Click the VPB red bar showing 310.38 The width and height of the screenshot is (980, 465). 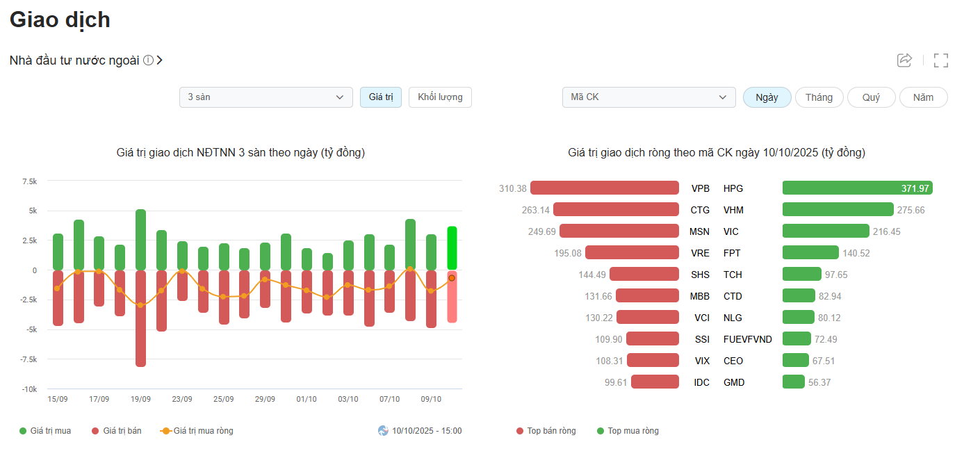point(604,188)
